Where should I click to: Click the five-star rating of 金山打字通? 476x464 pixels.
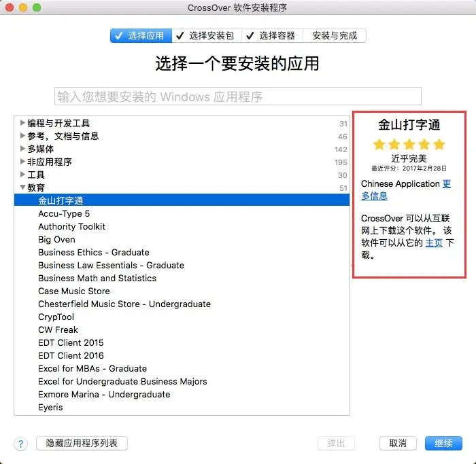point(409,144)
